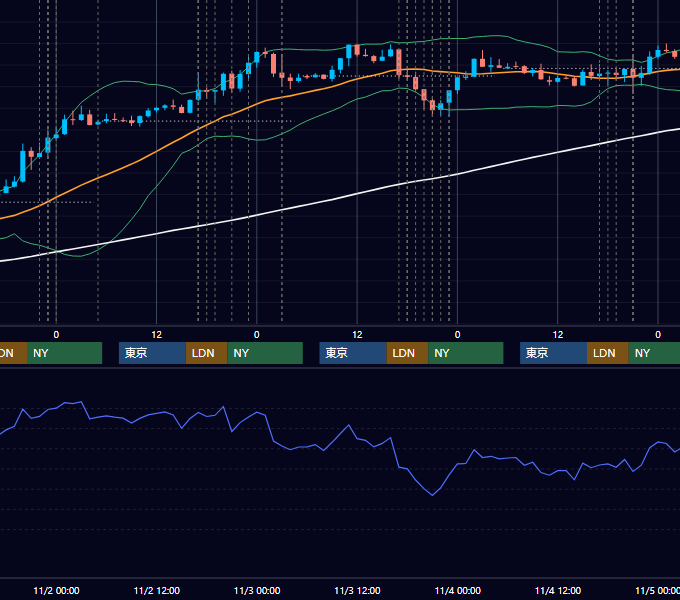Click the 11/3 12:00 date label

click(357, 590)
